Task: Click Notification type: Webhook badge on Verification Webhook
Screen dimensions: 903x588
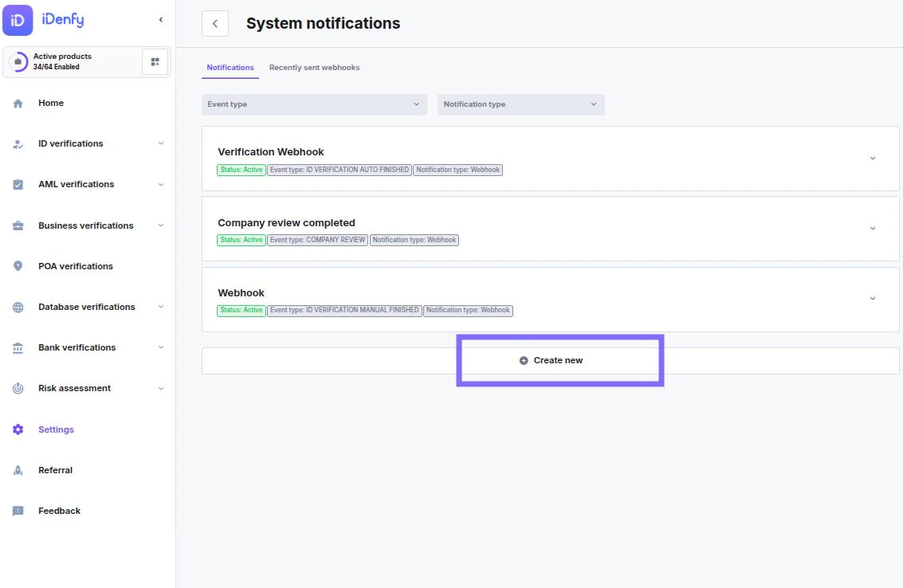Action: point(457,170)
